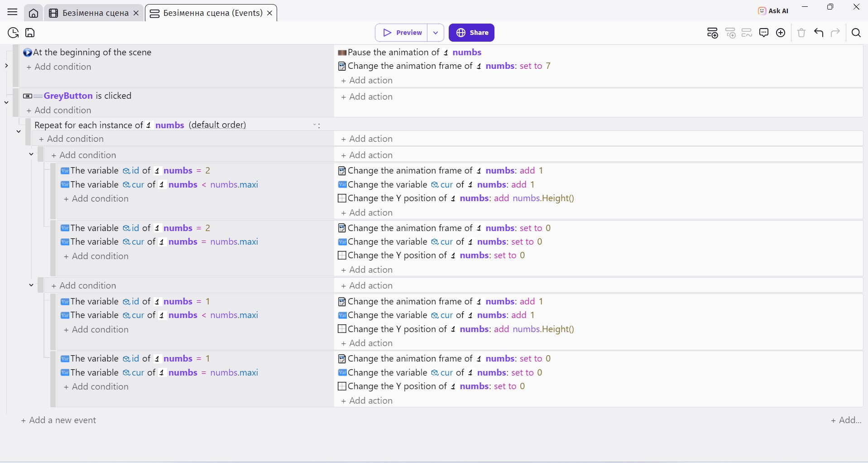Select first 'id of numbs = 2' condition
This screenshot has height=463, width=868.
135,171
